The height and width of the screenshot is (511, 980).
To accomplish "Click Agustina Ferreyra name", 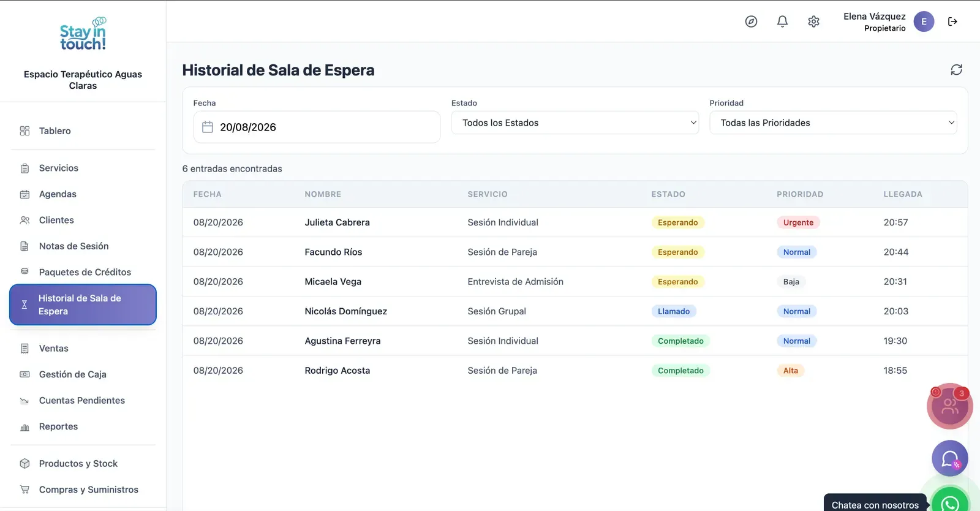I will [x=342, y=341].
